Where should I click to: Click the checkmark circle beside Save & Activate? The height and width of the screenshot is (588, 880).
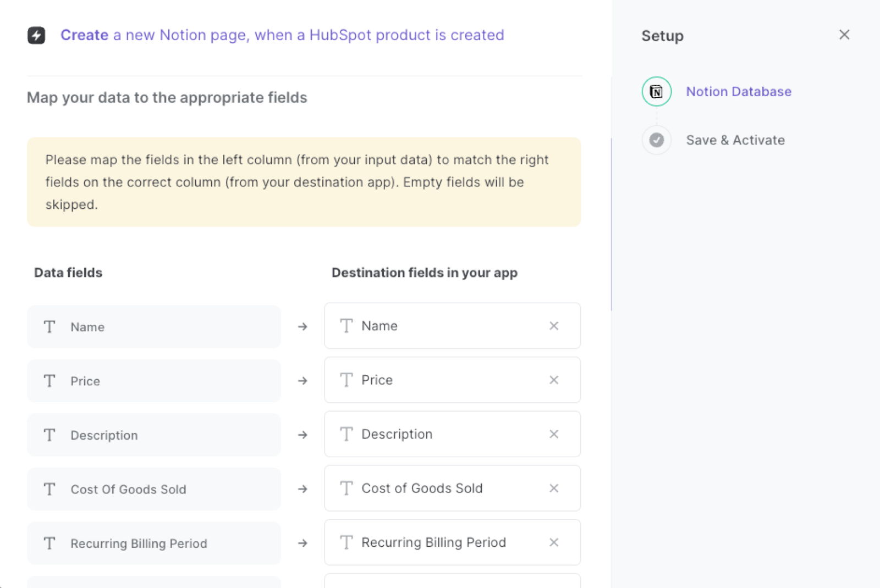(656, 140)
